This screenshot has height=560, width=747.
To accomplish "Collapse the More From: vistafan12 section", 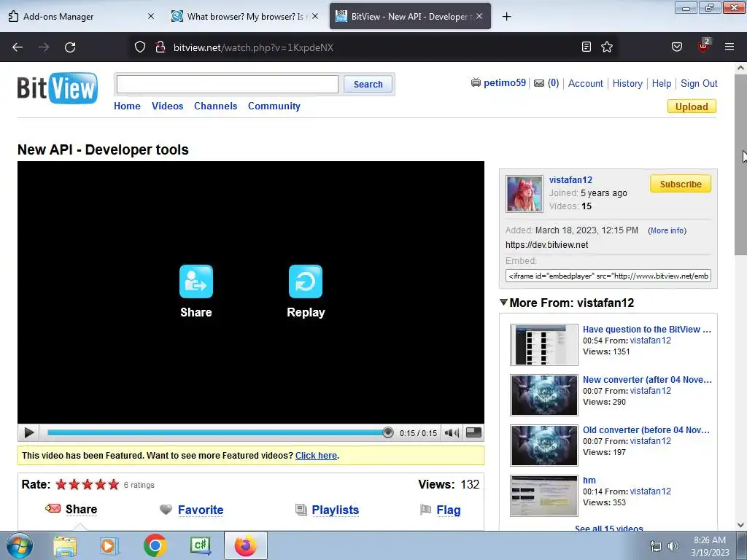I will point(503,303).
